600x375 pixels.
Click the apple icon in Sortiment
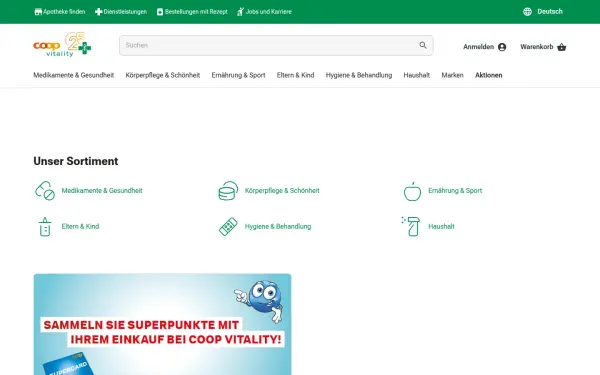tap(412, 191)
